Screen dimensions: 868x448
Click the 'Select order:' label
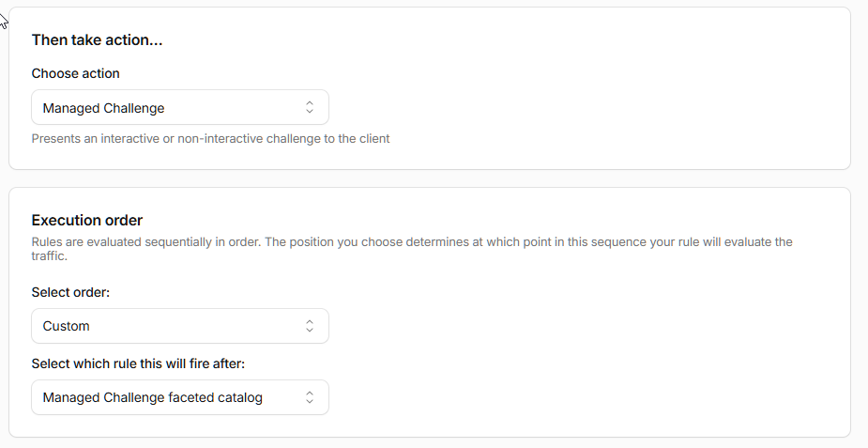(70, 292)
